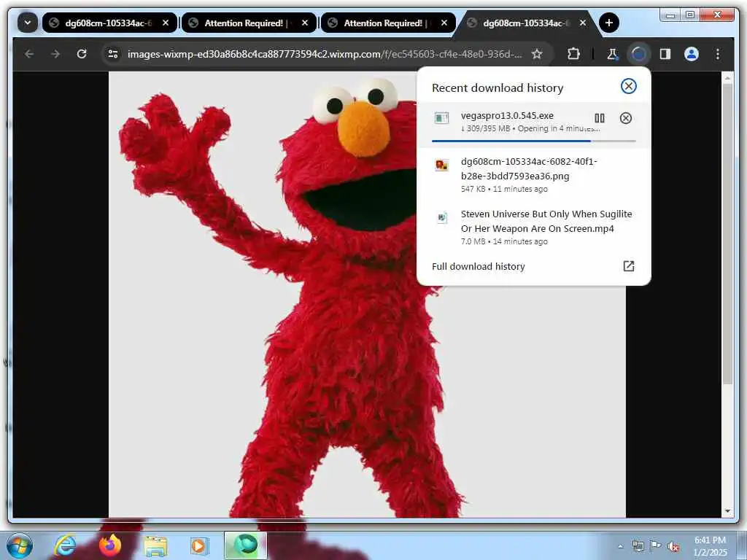This screenshot has width=747, height=560.
Task: Open the Windows Start menu
Action: point(20,545)
